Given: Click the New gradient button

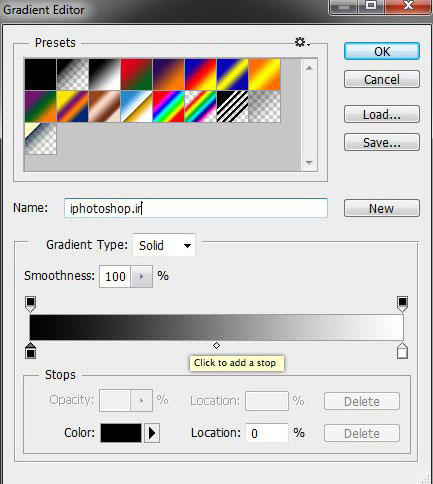Looking at the screenshot, I should (x=382, y=208).
